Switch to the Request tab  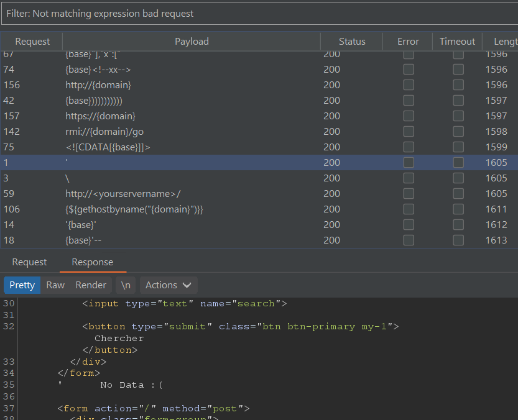coord(29,262)
